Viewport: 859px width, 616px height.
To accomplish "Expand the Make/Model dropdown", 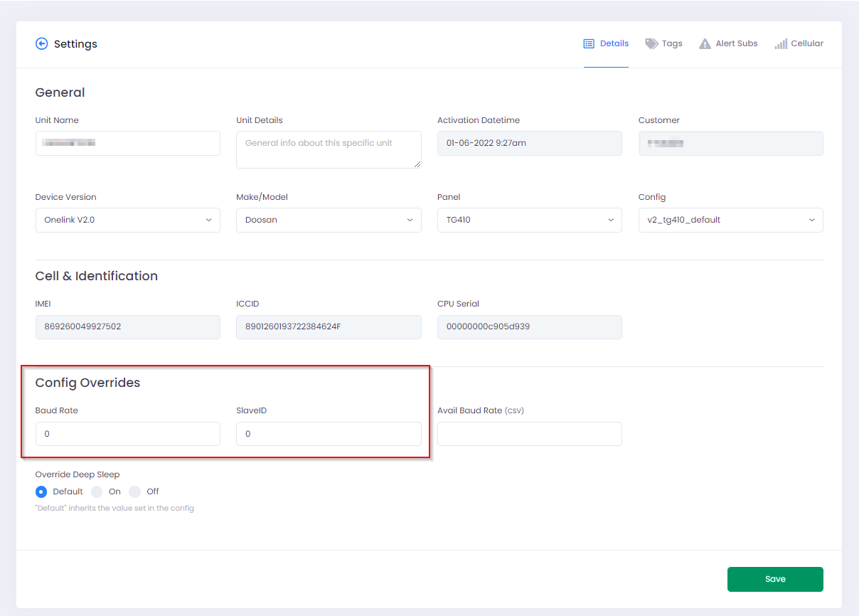I will [x=329, y=221].
